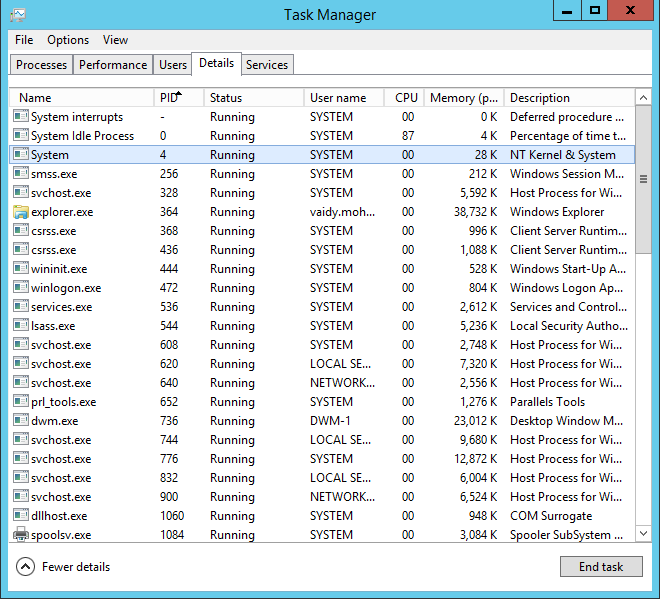Image resolution: width=660 pixels, height=599 pixels.
Task: Click the prl_tools.exe process icon
Action: 21,402
